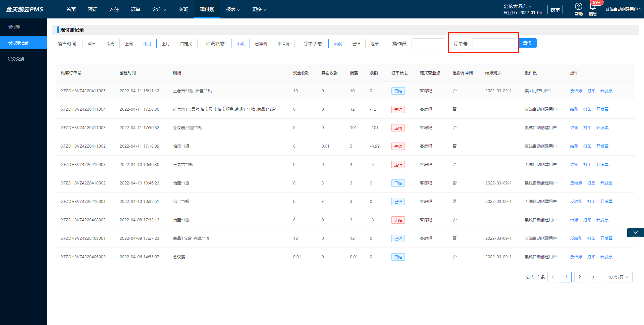The height and width of the screenshot is (325, 644).
Task: Open the 预订 menu
Action: [x=93, y=9]
